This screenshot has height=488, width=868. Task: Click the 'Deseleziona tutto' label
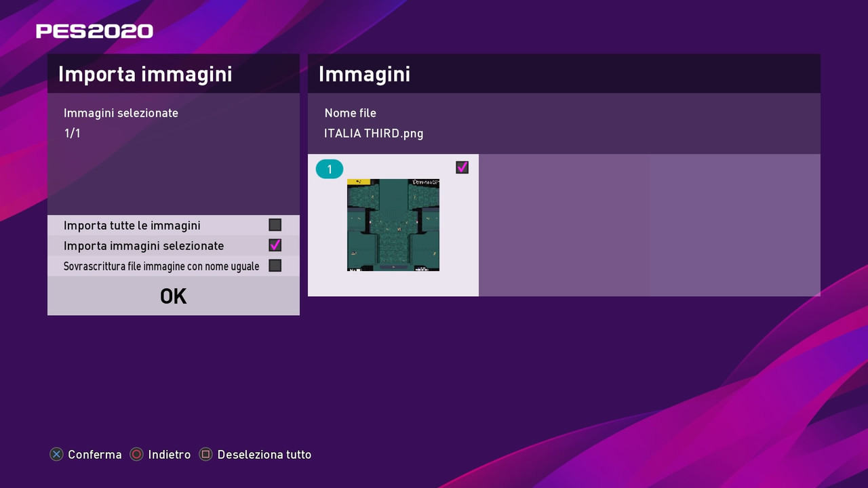pos(264,455)
